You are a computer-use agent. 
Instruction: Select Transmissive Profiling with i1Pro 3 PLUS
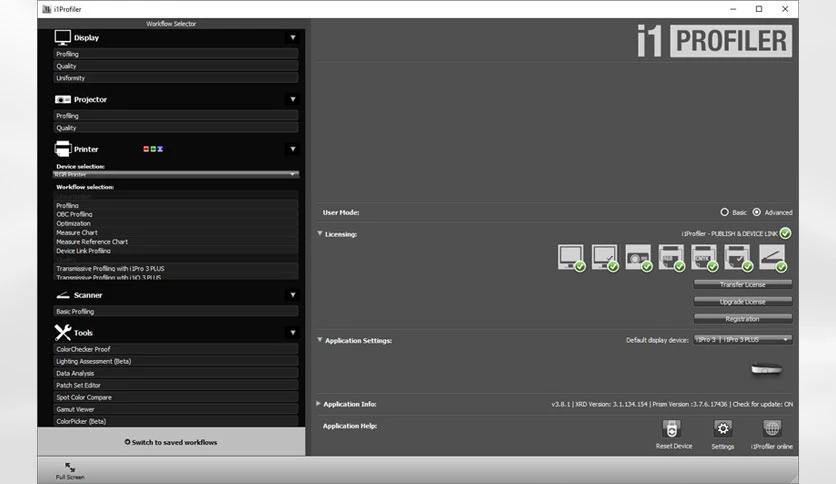(x=176, y=269)
